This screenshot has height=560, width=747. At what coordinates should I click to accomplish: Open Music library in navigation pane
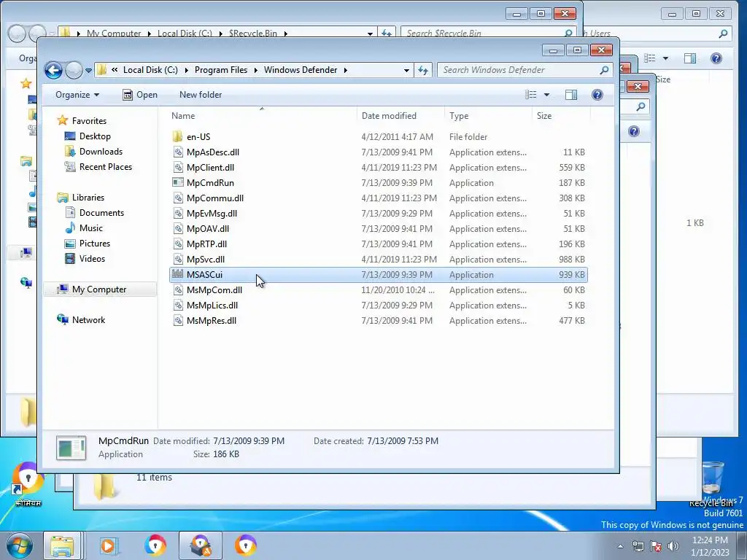(91, 228)
